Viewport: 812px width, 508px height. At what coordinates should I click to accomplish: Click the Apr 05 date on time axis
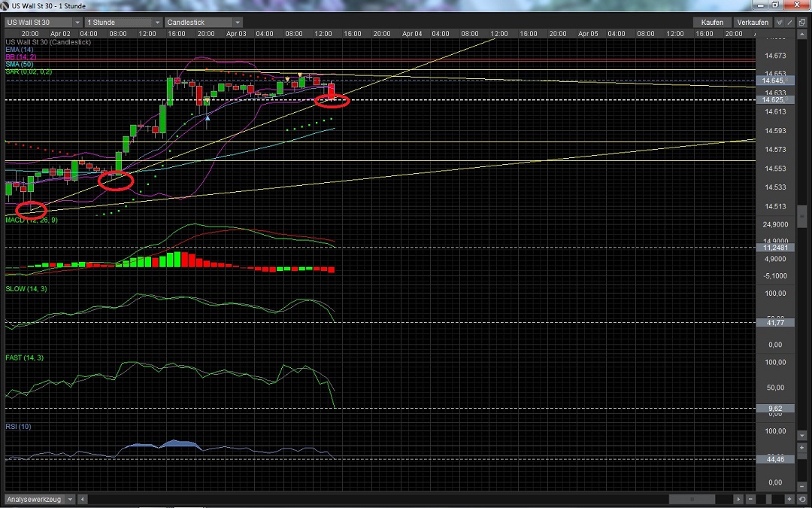click(x=588, y=34)
